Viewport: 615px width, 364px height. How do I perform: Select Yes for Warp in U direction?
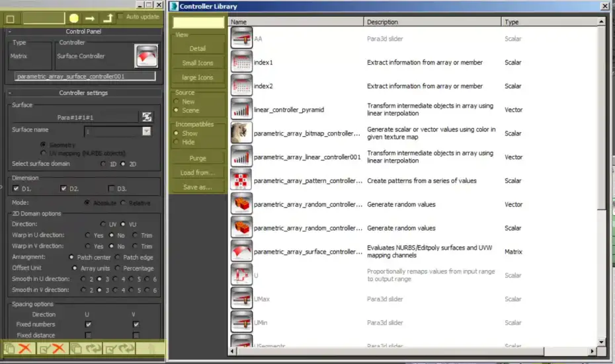pyautogui.click(x=88, y=235)
